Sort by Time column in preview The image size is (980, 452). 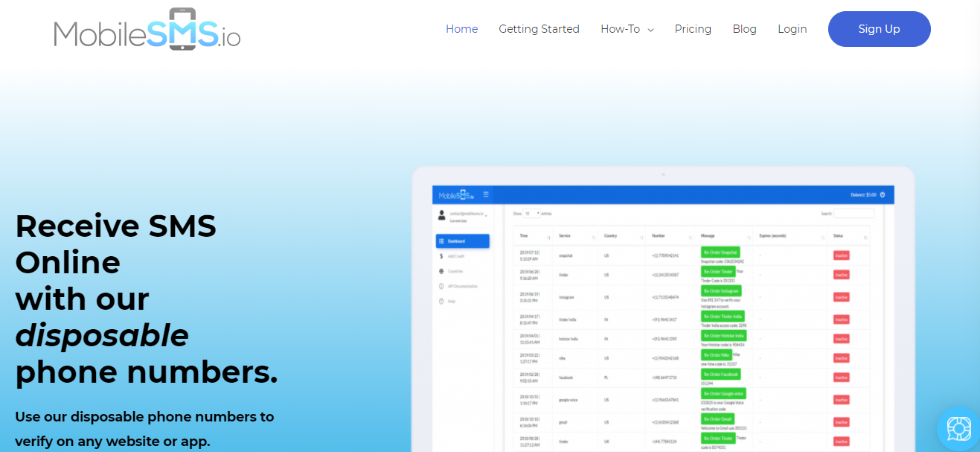coord(534,235)
